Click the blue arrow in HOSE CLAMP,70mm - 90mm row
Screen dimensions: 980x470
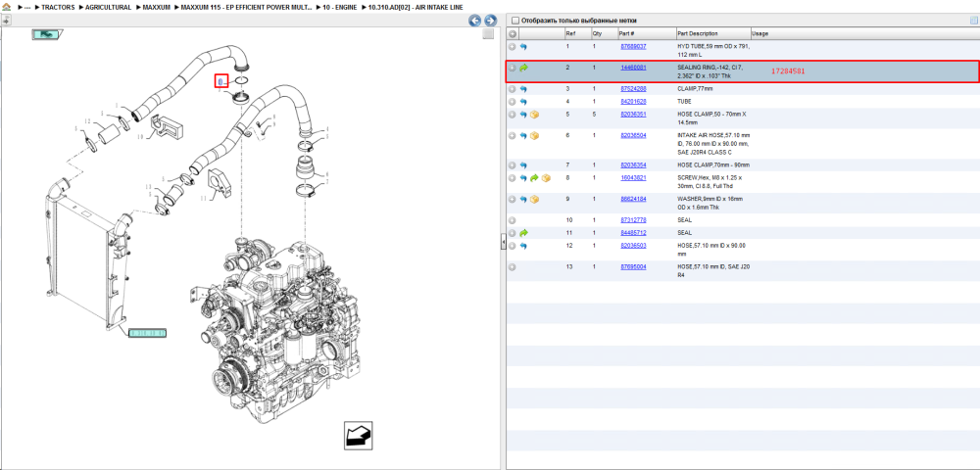(x=523, y=165)
